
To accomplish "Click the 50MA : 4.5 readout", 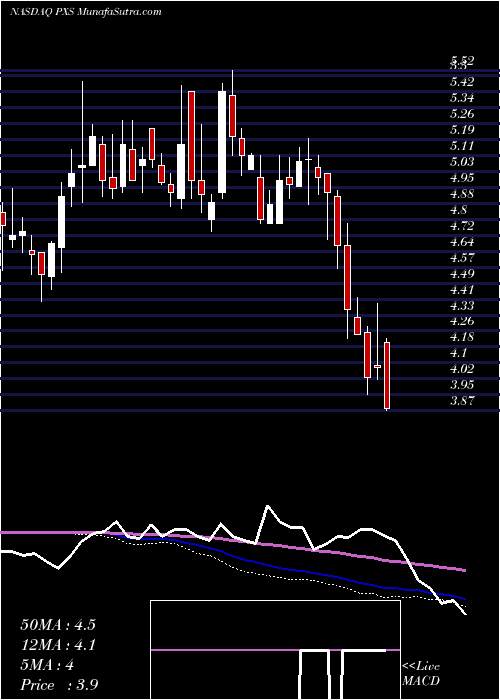I will [58, 624].
